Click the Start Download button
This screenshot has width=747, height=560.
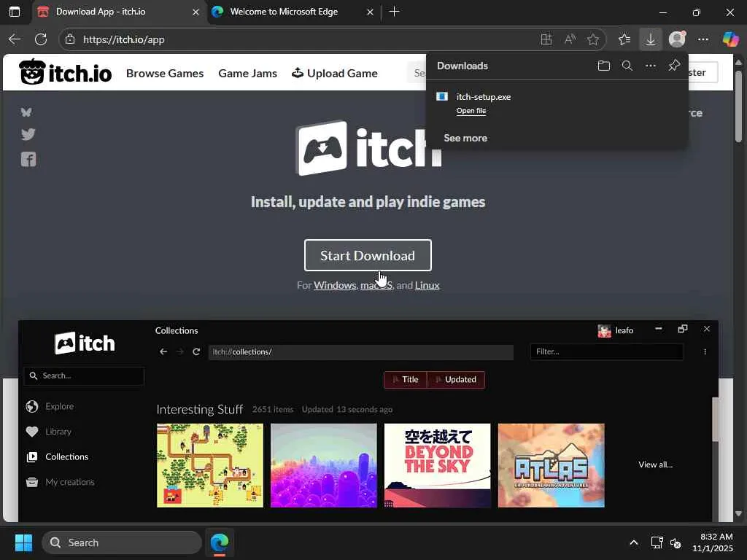pyautogui.click(x=368, y=255)
